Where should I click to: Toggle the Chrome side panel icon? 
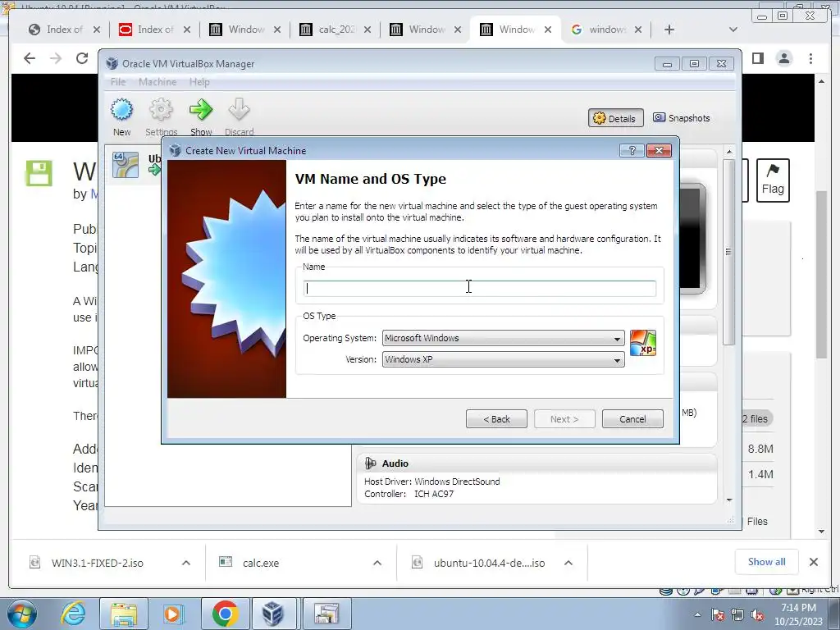757,58
